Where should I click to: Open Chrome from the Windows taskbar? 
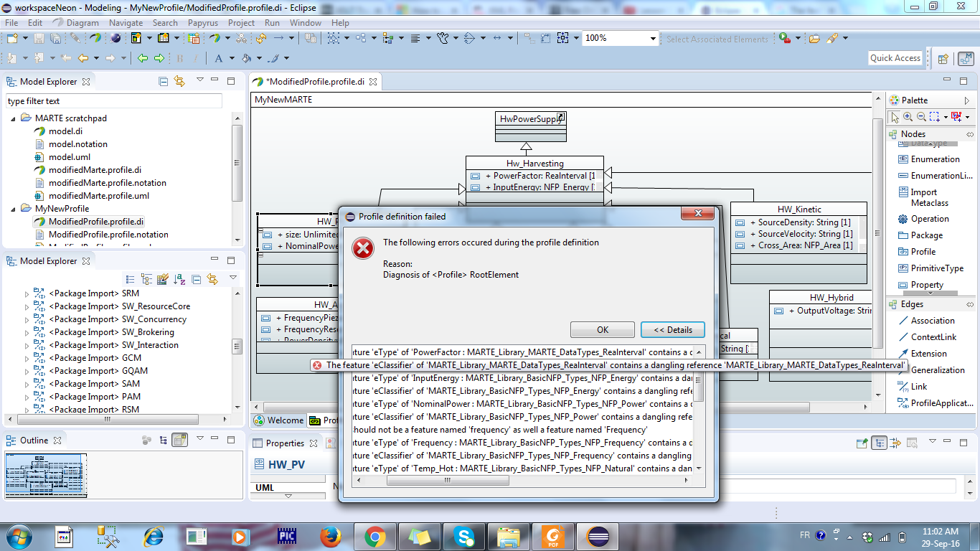click(374, 536)
